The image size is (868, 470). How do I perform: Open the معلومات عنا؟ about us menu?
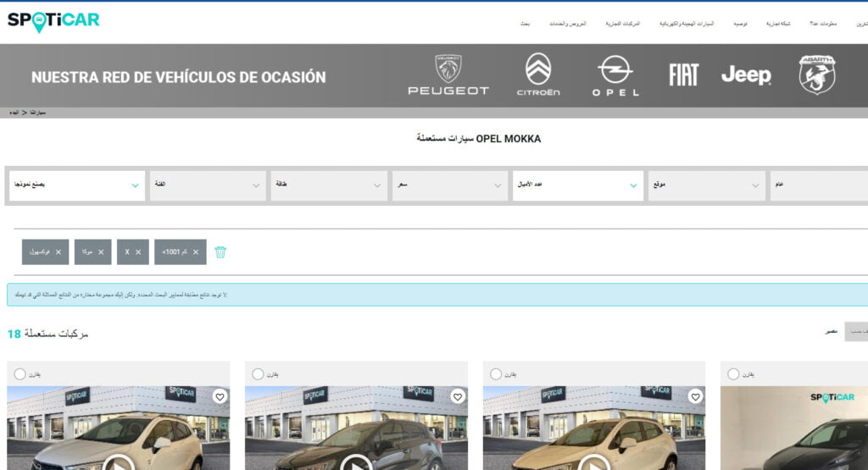(x=823, y=24)
